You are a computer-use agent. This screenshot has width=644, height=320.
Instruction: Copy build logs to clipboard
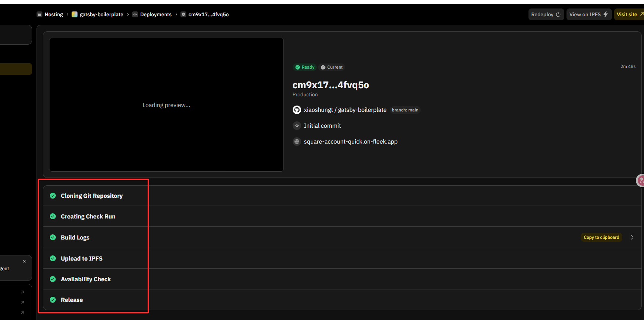pos(601,237)
